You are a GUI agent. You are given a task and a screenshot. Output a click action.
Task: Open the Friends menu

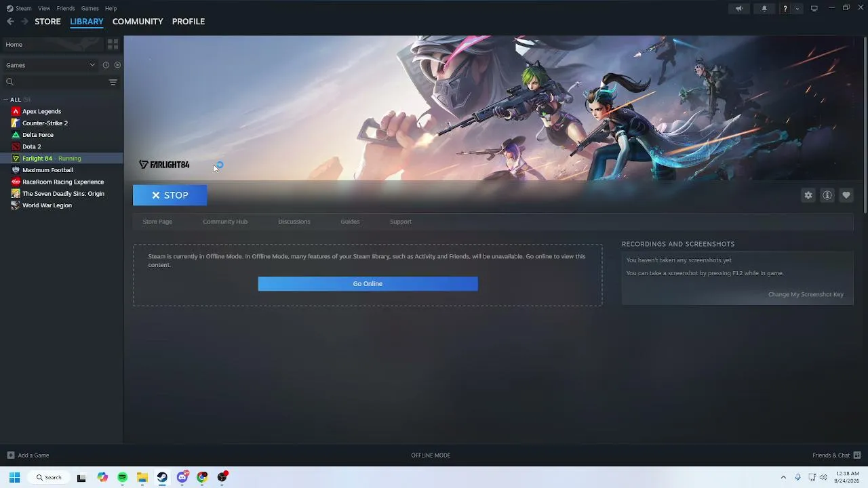(66, 8)
